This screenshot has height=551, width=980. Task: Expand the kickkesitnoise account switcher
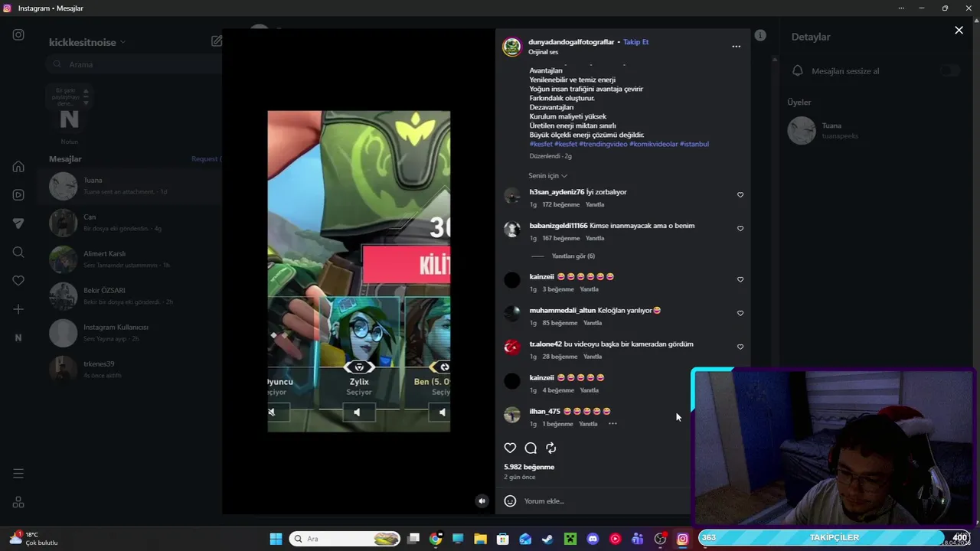pyautogui.click(x=87, y=42)
